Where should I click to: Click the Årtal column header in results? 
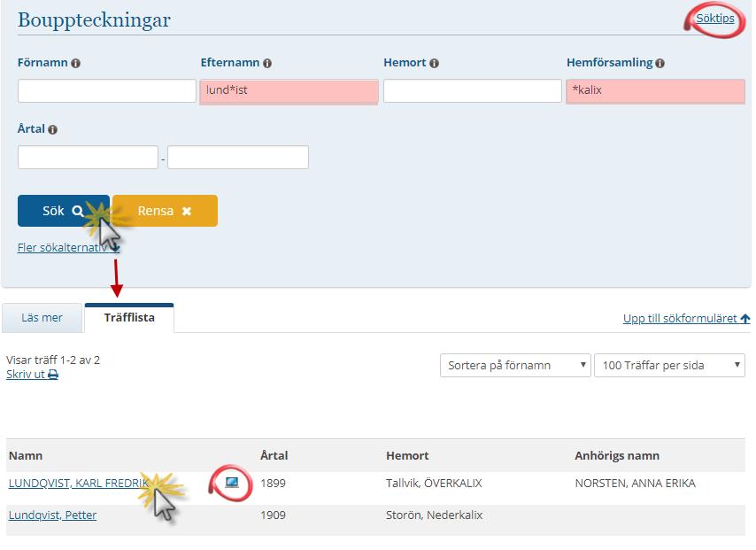(274, 455)
